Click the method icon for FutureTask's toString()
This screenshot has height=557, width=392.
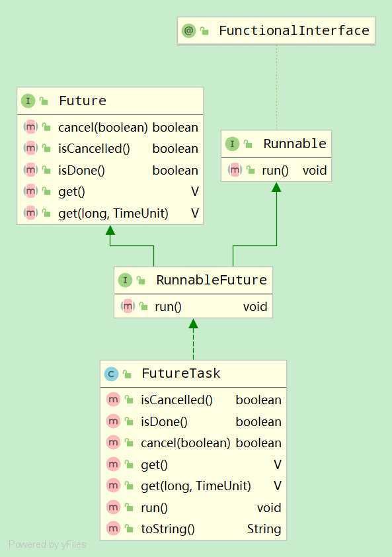tap(113, 529)
